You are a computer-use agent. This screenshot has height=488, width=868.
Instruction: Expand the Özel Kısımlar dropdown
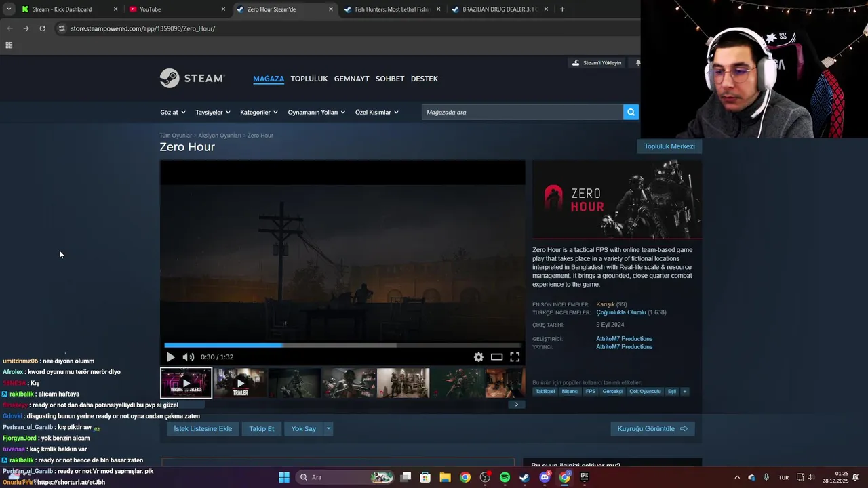point(377,113)
